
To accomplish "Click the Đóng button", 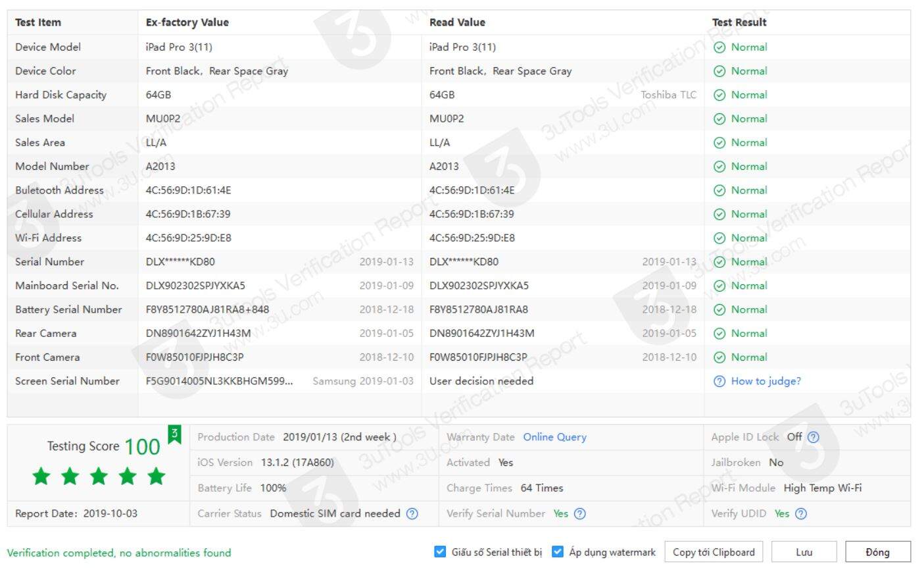I will [877, 552].
